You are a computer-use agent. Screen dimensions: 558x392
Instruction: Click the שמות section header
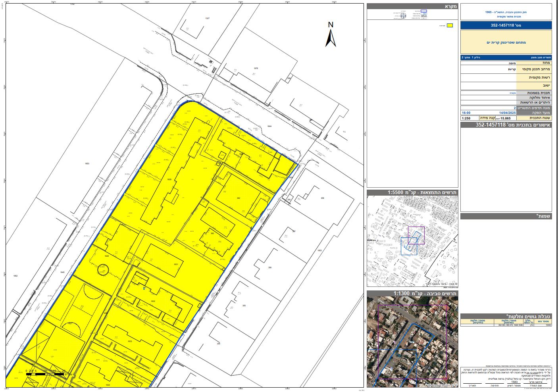point(506,216)
